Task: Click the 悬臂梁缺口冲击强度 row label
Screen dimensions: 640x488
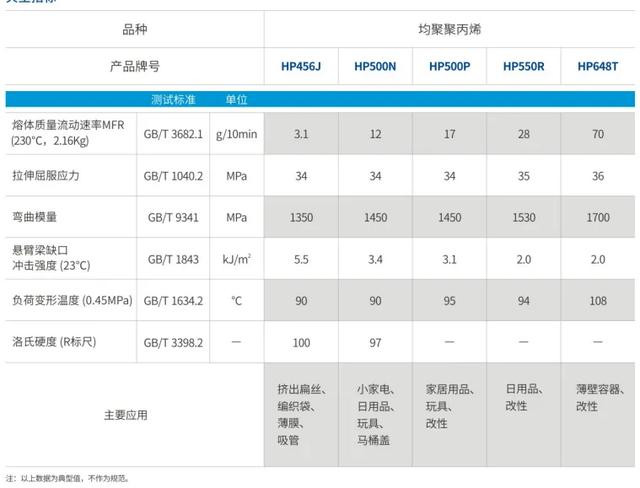Action: point(51,258)
